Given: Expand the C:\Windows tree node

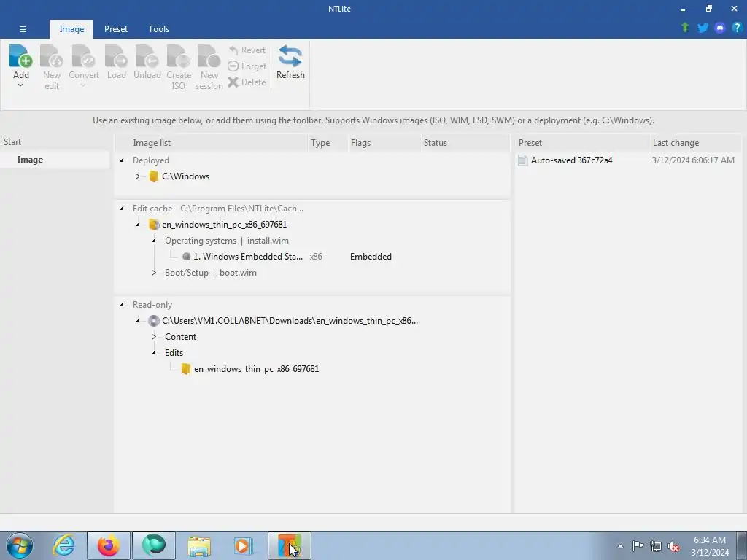Looking at the screenshot, I should [x=137, y=176].
